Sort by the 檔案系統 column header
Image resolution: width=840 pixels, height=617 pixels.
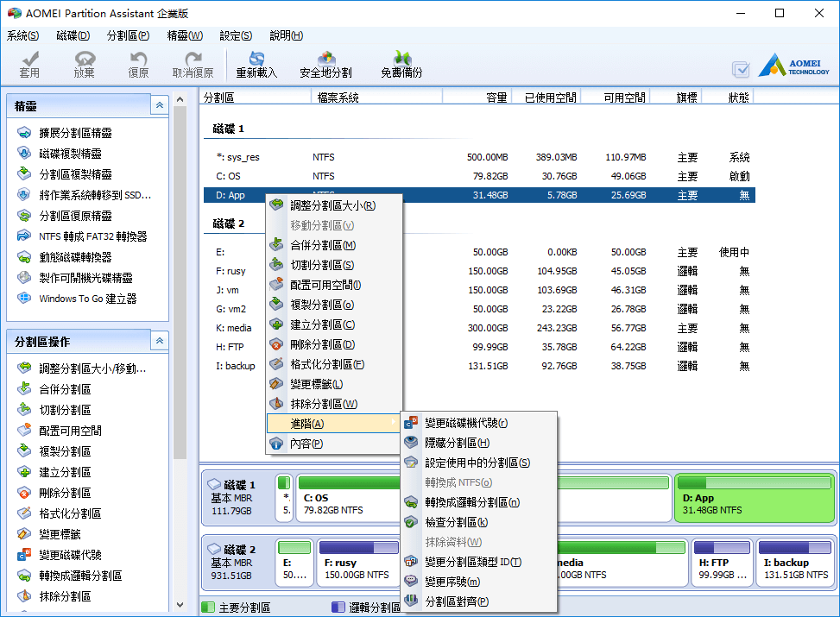tap(376, 98)
